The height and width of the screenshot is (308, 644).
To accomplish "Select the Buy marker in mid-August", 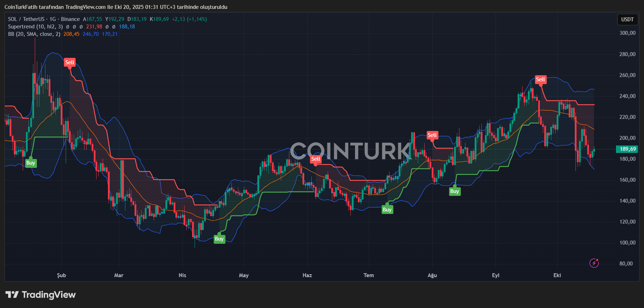I will 454,191.
